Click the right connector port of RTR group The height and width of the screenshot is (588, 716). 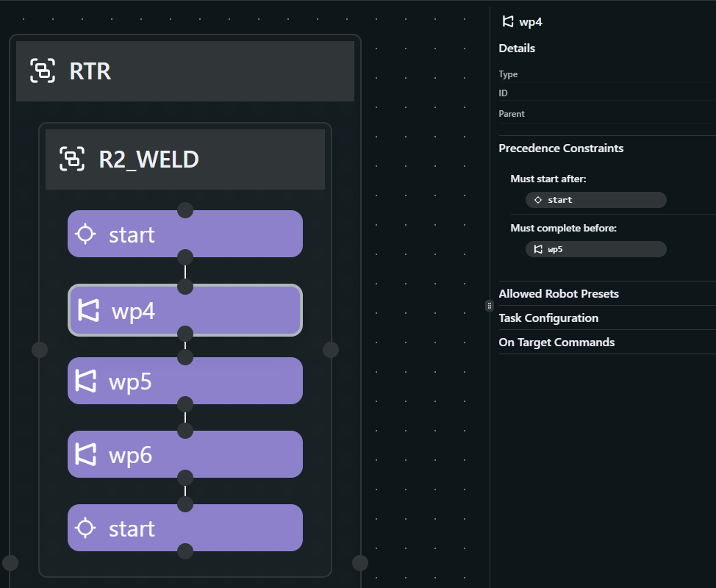coord(359,563)
